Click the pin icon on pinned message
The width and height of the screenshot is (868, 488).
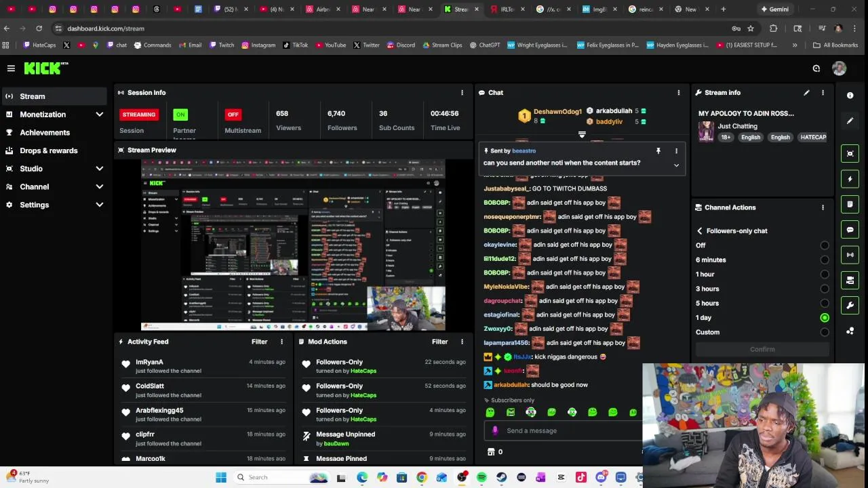(x=658, y=151)
